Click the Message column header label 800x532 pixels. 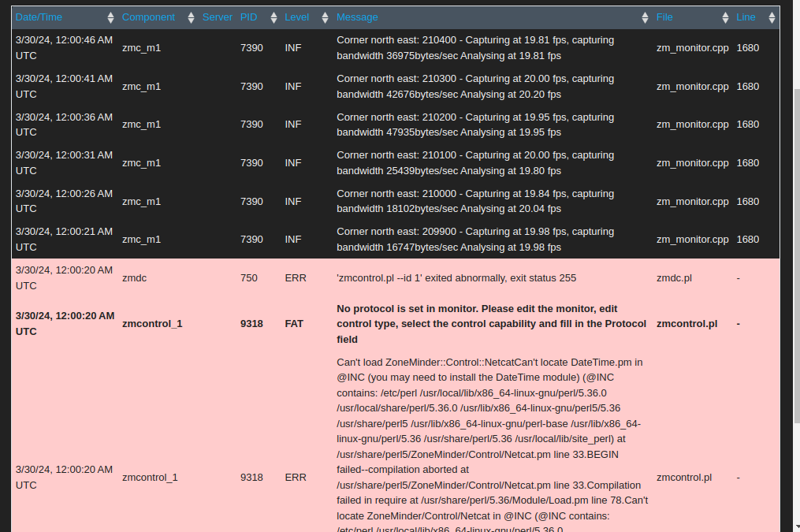pyautogui.click(x=357, y=17)
